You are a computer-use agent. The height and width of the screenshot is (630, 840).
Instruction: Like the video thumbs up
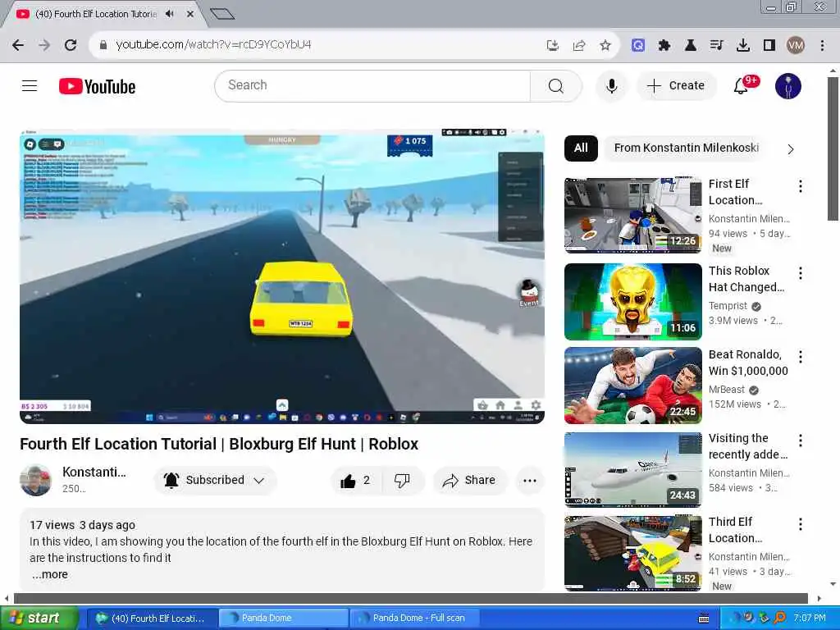click(356, 481)
